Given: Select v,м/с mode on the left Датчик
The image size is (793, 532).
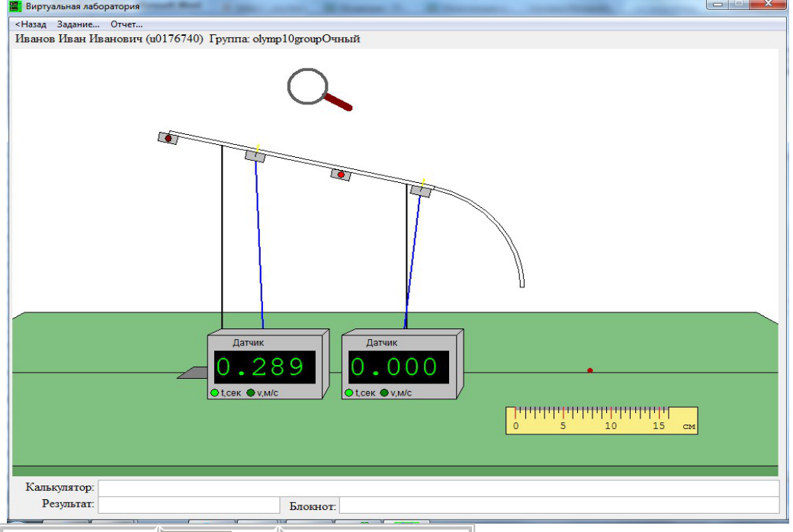Looking at the screenshot, I should coord(250,393).
